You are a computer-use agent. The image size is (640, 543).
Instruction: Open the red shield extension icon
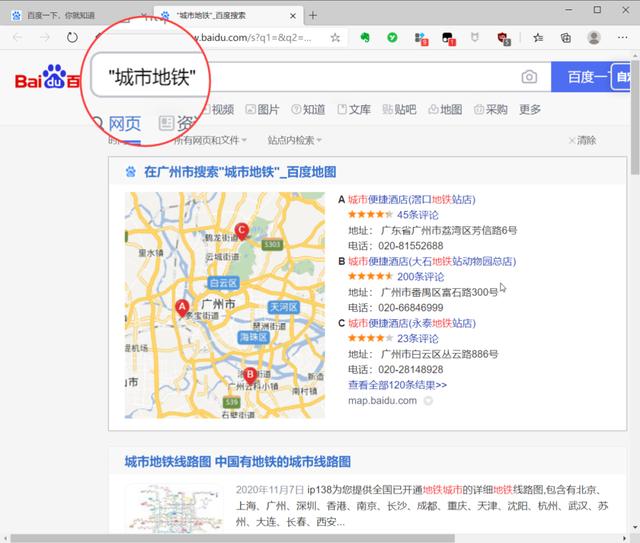(x=504, y=39)
